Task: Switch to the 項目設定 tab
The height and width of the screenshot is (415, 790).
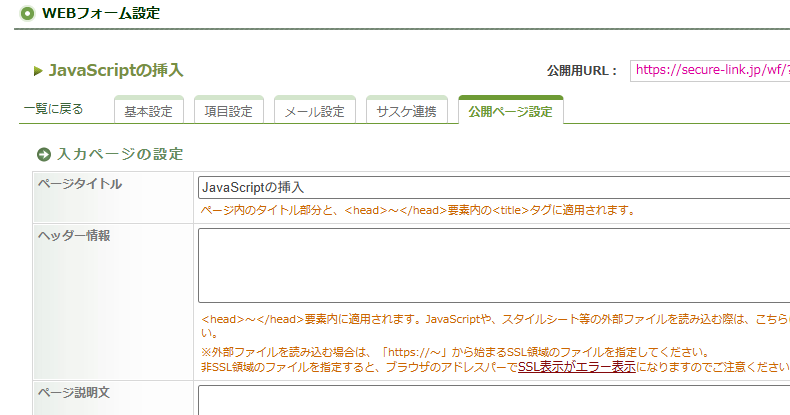Action: (228, 112)
